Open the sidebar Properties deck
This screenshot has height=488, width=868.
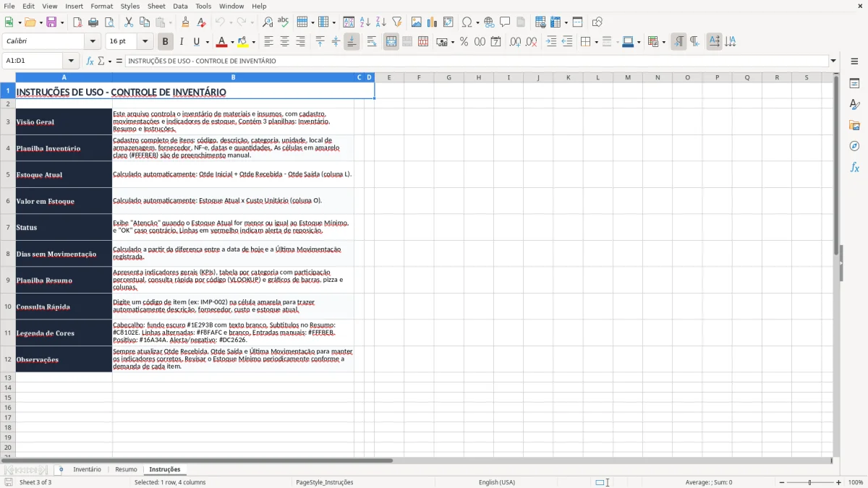854,83
